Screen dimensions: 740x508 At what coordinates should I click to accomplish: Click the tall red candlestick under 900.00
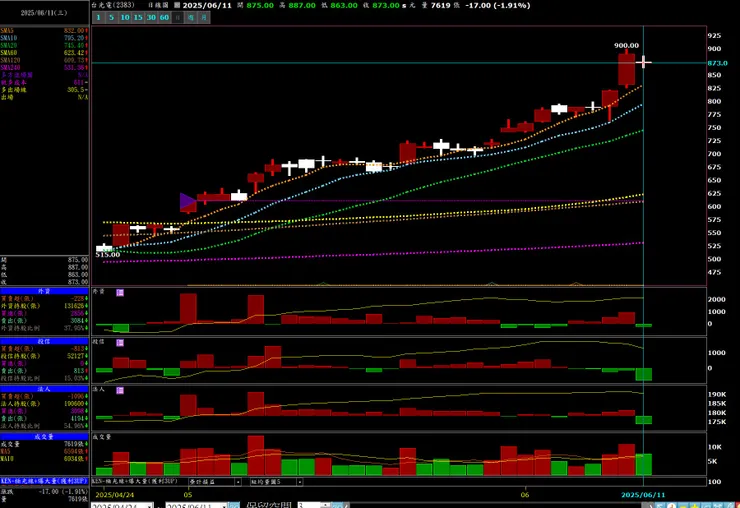(x=626, y=69)
